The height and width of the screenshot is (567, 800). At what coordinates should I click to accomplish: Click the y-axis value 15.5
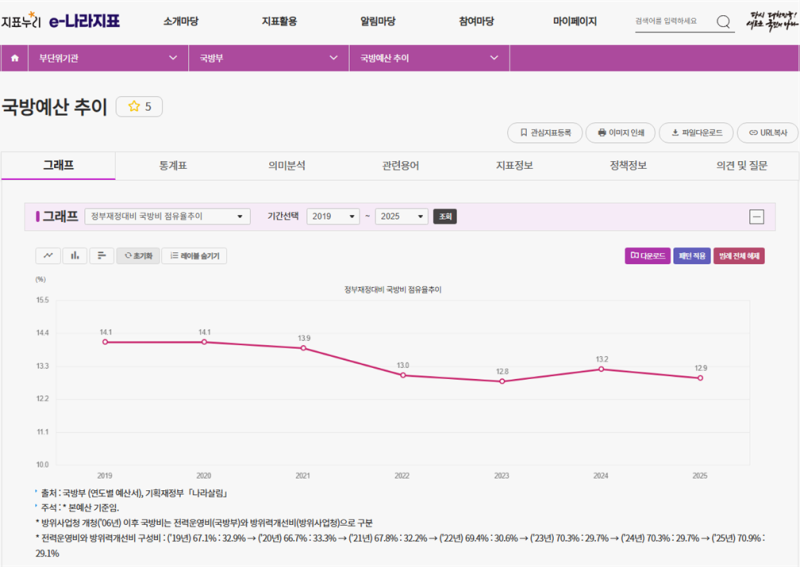tap(42, 300)
